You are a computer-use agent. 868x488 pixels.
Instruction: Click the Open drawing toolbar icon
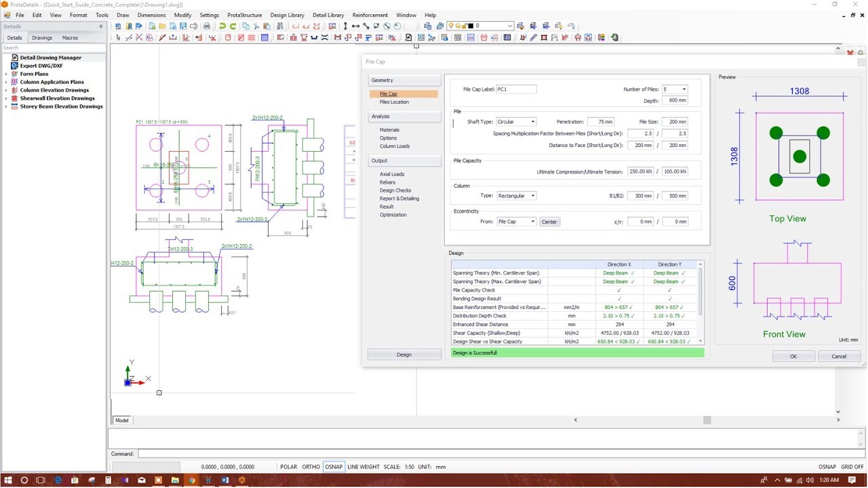(x=163, y=26)
